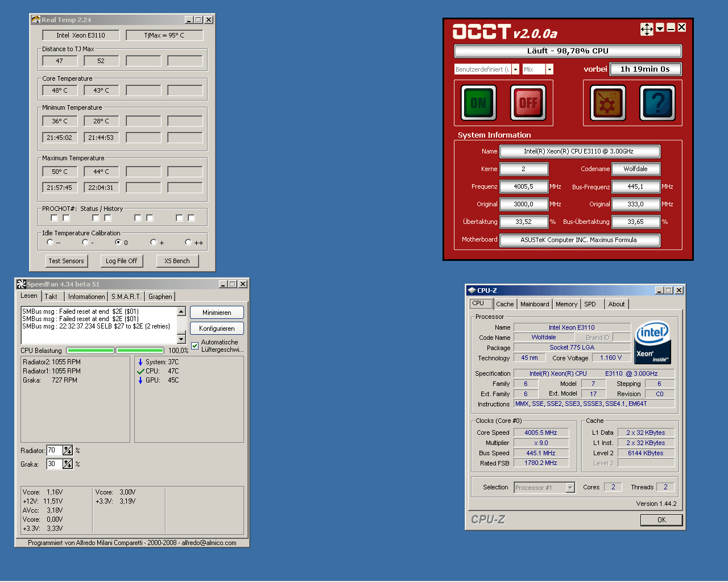Select the '+' idle calibration radio button
The image size is (728, 582).
click(153, 242)
